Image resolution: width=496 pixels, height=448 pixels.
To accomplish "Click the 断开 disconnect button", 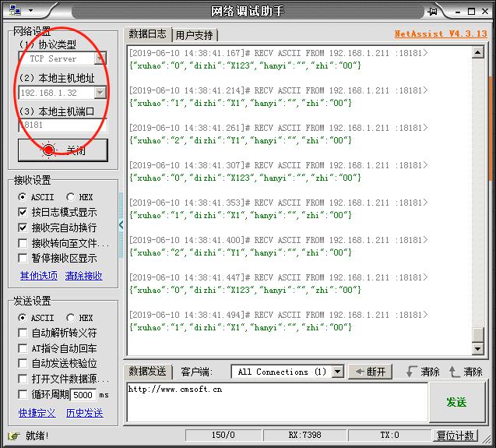I will point(370,372).
